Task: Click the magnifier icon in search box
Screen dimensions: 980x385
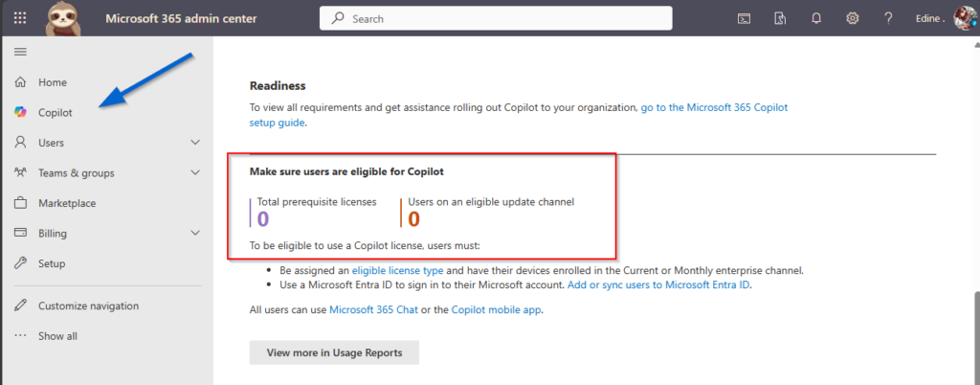Action: 338,19
